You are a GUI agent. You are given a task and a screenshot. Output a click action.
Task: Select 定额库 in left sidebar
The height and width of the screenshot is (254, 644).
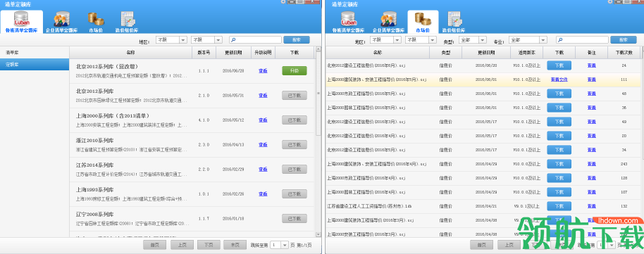click(x=35, y=65)
